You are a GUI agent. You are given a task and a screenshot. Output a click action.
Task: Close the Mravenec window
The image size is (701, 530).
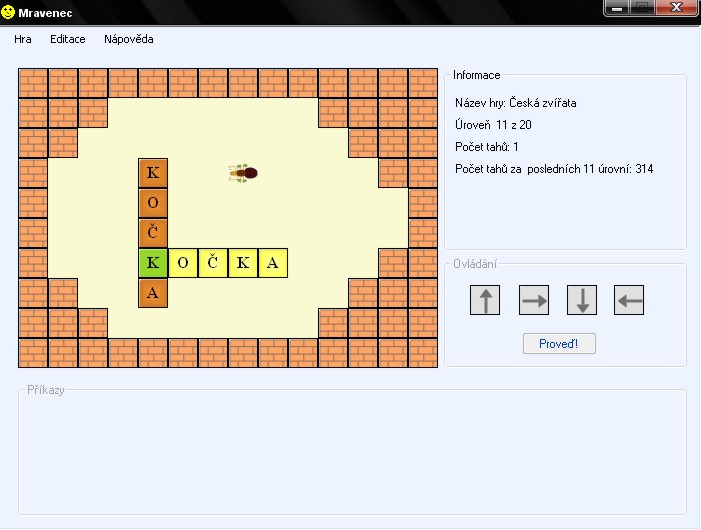(x=676, y=8)
